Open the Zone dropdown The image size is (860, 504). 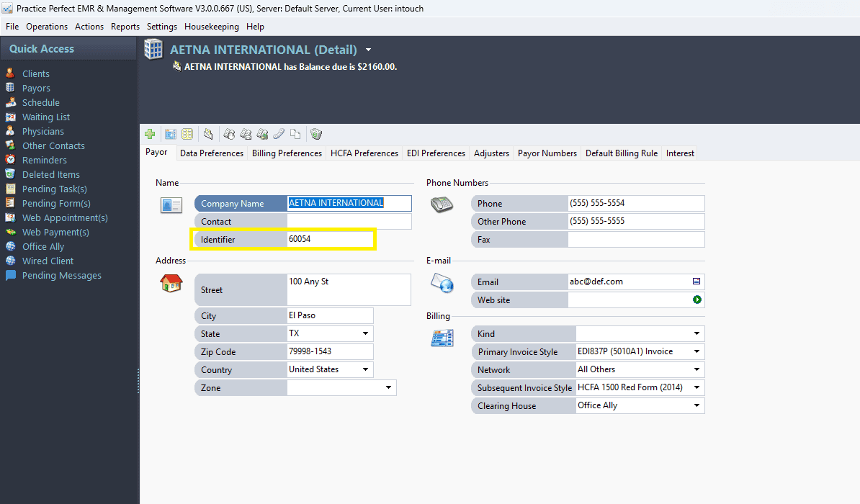(x=388, y=388)
